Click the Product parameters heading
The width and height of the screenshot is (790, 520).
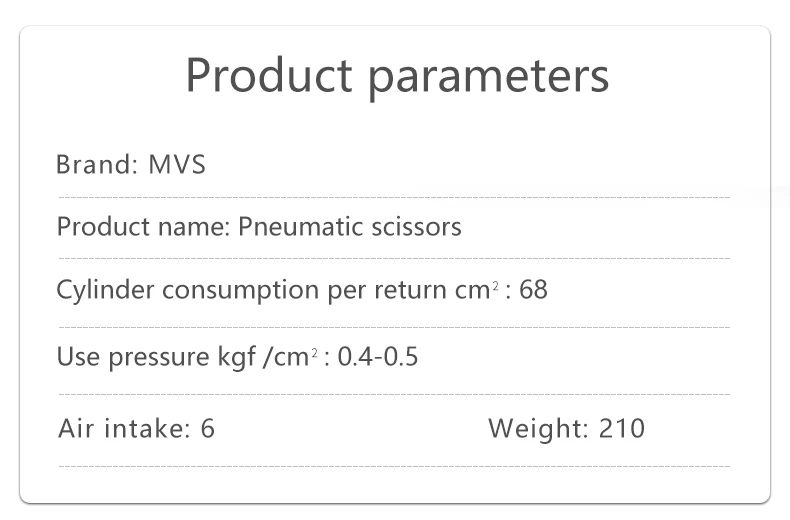[x=397, y=76]
